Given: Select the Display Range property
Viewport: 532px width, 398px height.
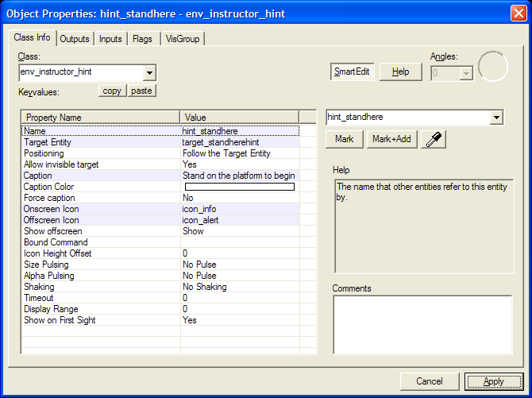Looking at the screenshot, I should [x=51, y=309].
